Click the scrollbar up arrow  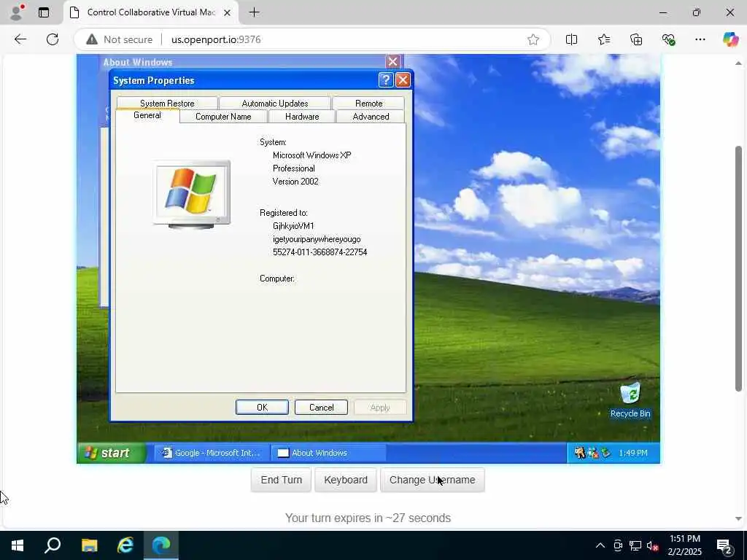(738, 63)
